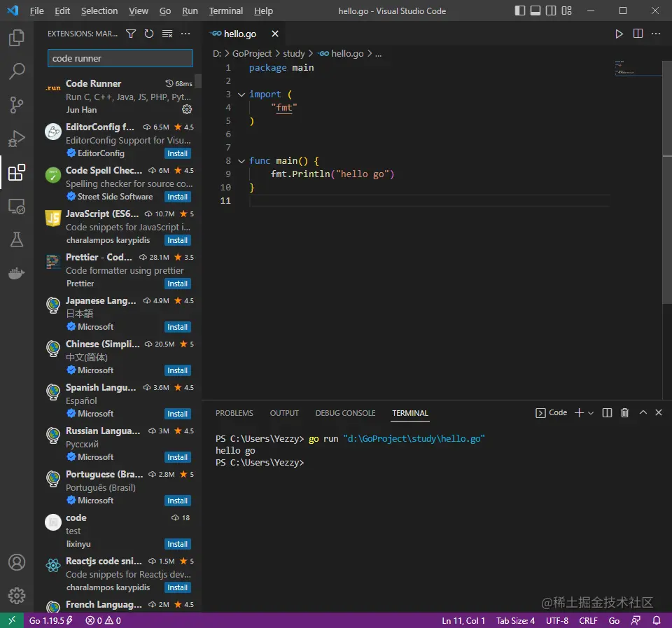The height and width of the screenshot is (628, 672).
Task: Filter extensions with the funnel icon
Action: pyautogui.click(x=131, y=34)
